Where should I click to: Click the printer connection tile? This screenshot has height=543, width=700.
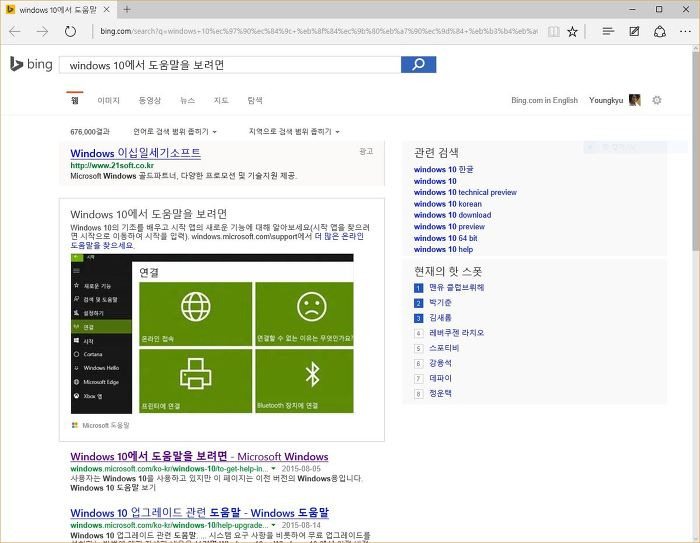(196, 381)
